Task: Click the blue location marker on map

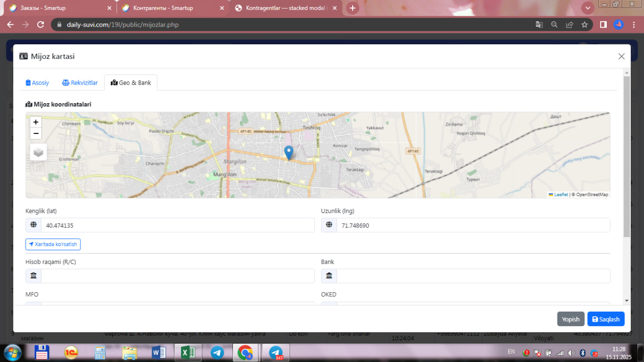Action: click(289, 152)
